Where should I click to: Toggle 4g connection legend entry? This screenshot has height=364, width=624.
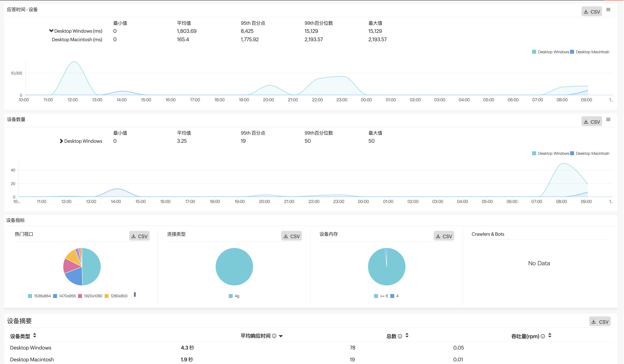click(234, 296)
